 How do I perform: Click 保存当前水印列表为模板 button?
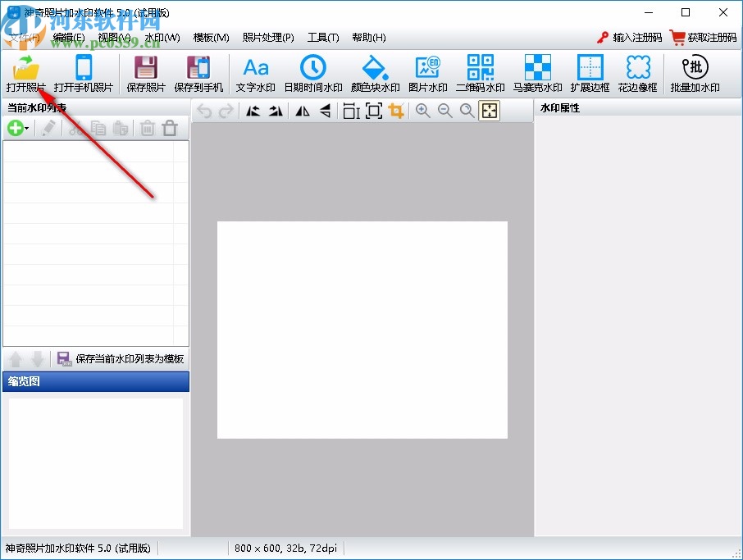point(121,359)
